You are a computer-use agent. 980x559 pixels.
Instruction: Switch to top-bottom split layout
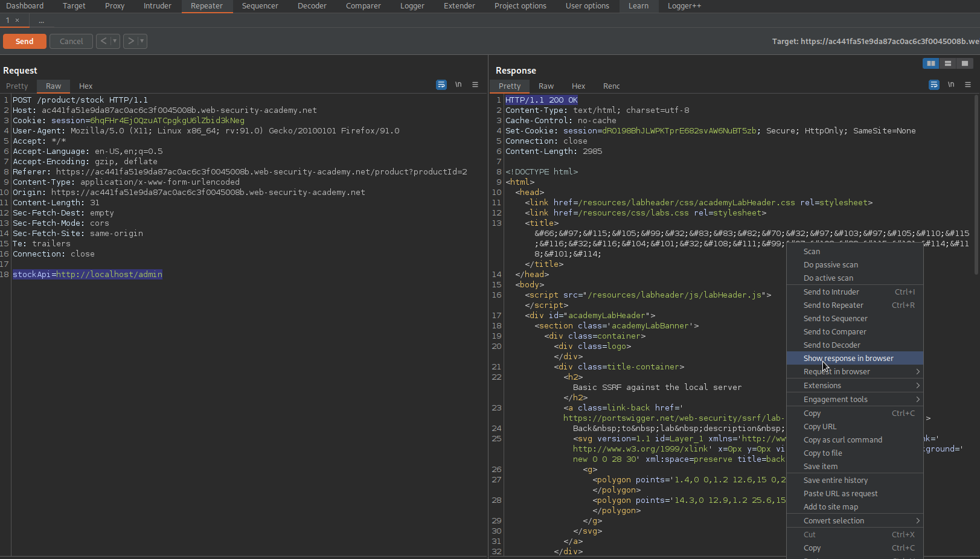pos(948,63)
